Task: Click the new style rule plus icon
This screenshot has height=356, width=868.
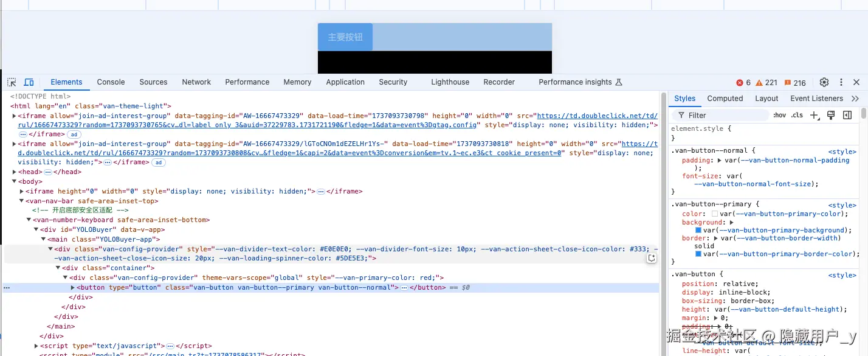Action: [x=815, y=115]
